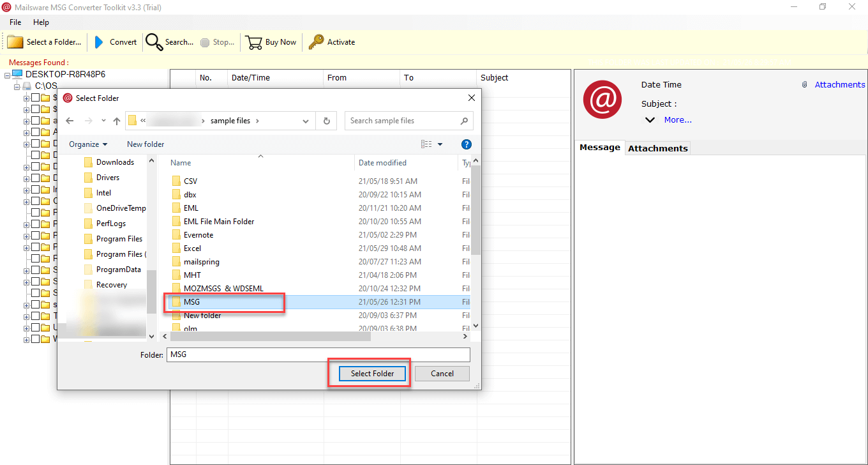
Task: Click the Up one level arrow
Action: click(x=117, y=121)
